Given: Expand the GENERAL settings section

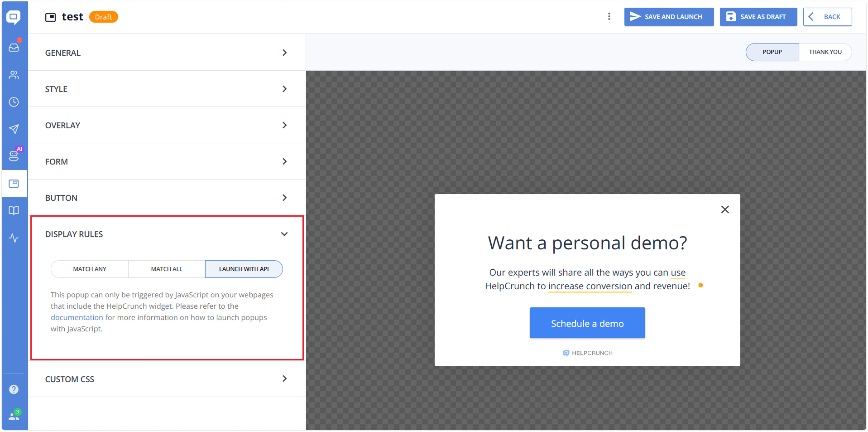Looking at the screenshot, I should (167, 52).
